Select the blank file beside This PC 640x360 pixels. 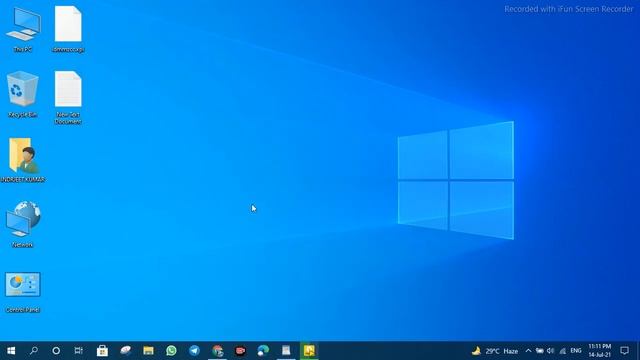click(x=68, y=29)
